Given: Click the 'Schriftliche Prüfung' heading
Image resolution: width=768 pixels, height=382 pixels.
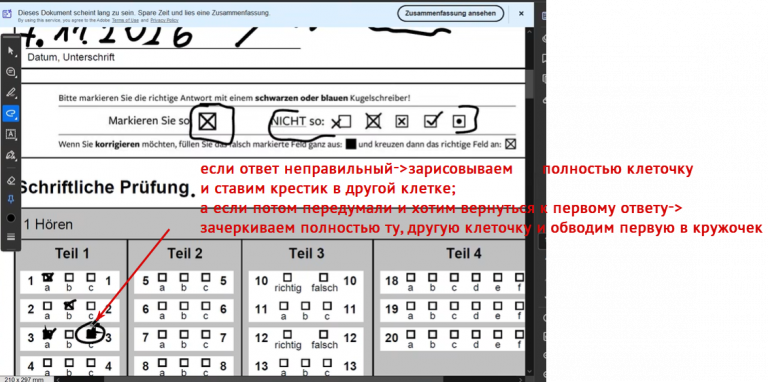Looking at the screenshot, I should (x=103, y=187).
